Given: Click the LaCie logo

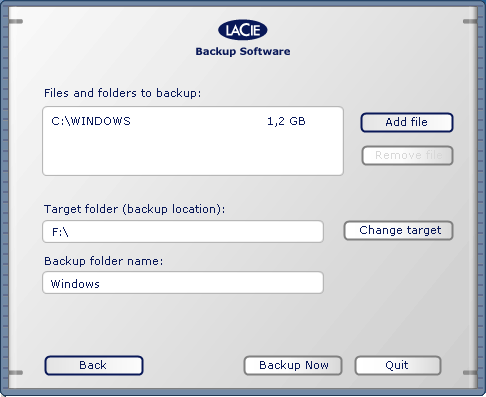Looking at the screenshot, I should coord(243,30).
